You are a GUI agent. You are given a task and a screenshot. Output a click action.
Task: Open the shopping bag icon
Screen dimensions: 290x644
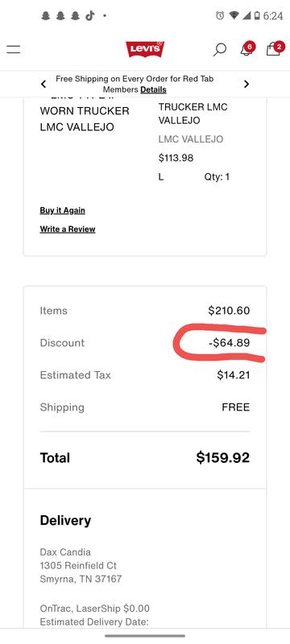click(x=275, y=48)
